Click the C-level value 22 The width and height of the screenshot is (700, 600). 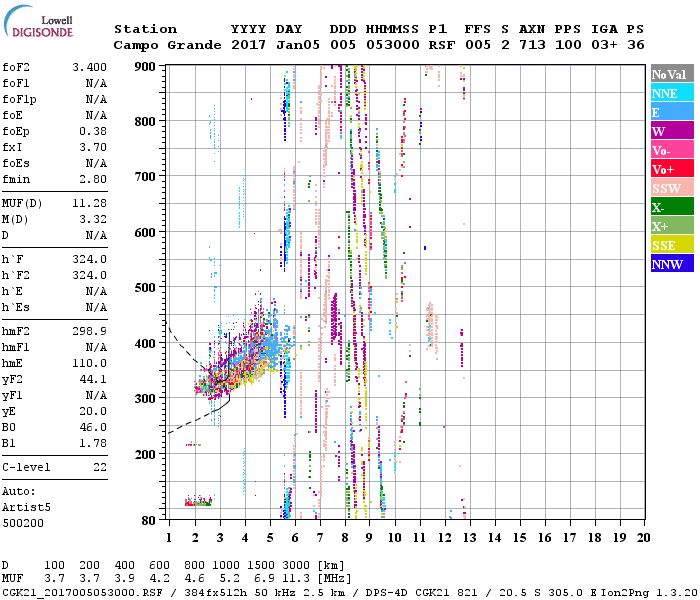point(100,468)
